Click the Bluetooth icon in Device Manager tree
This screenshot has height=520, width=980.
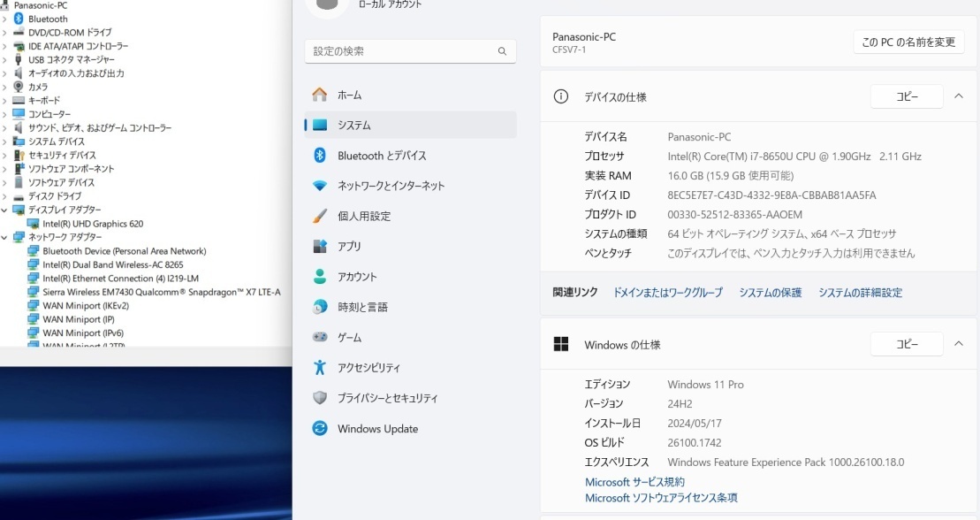point(19,19)
